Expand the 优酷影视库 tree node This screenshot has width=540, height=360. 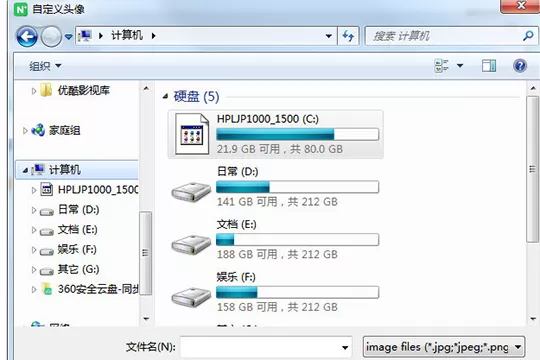click(34, 91)
